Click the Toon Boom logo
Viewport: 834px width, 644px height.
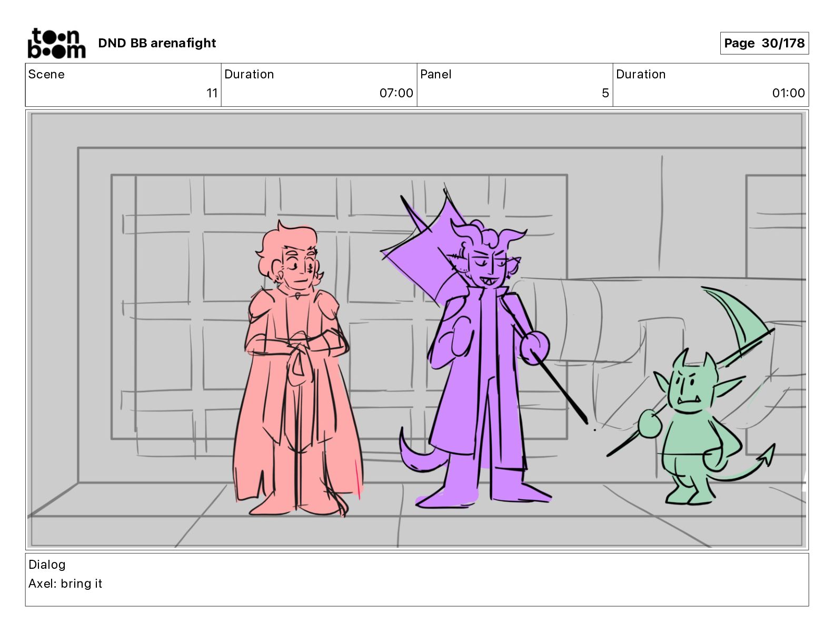56,43
